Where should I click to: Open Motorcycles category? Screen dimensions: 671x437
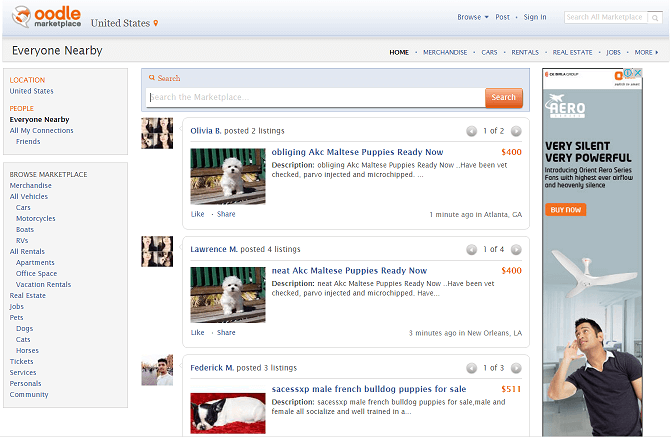36,218
